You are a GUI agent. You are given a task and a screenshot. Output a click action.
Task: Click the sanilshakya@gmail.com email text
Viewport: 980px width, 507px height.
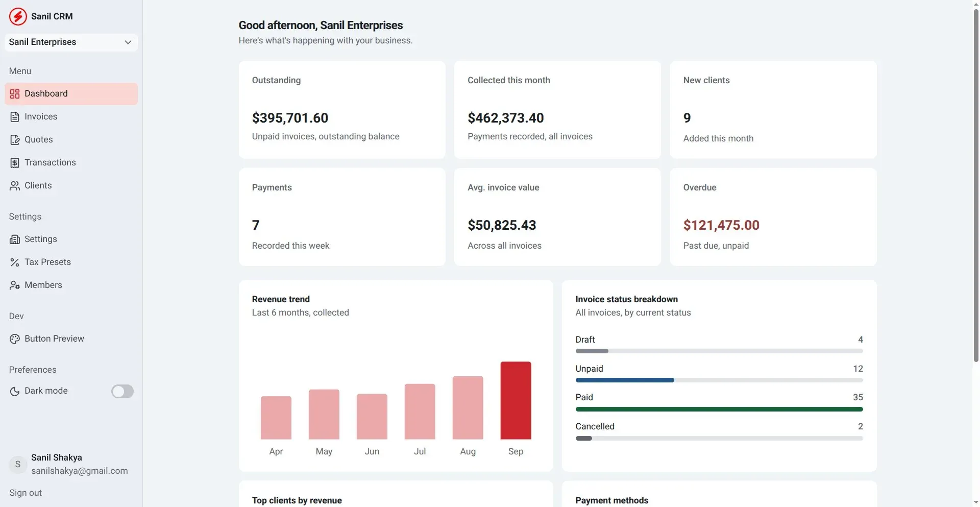(80, 471)
